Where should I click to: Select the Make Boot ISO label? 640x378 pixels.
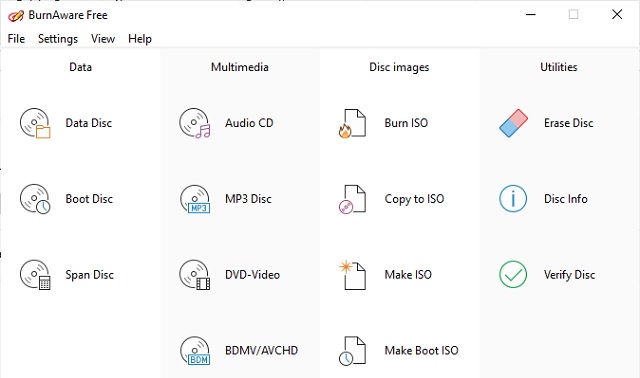click(422, 351)
